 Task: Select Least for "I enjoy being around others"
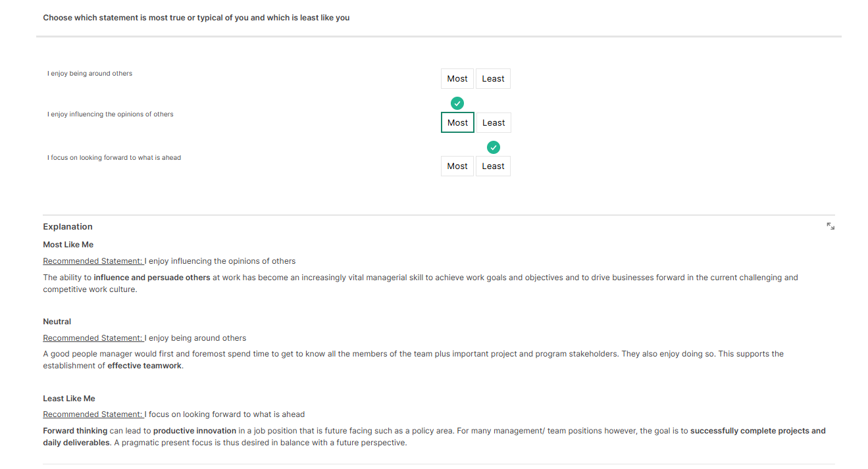pos(493,79)
